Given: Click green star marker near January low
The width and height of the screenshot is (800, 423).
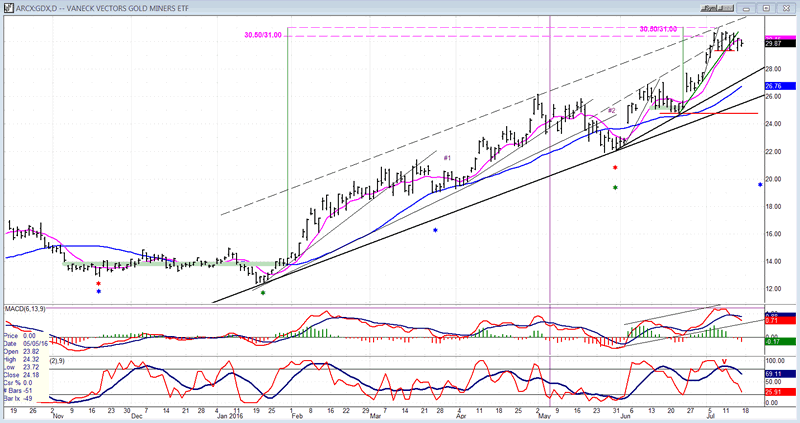Looking at the screenshot, I should (x=263, y=292).
